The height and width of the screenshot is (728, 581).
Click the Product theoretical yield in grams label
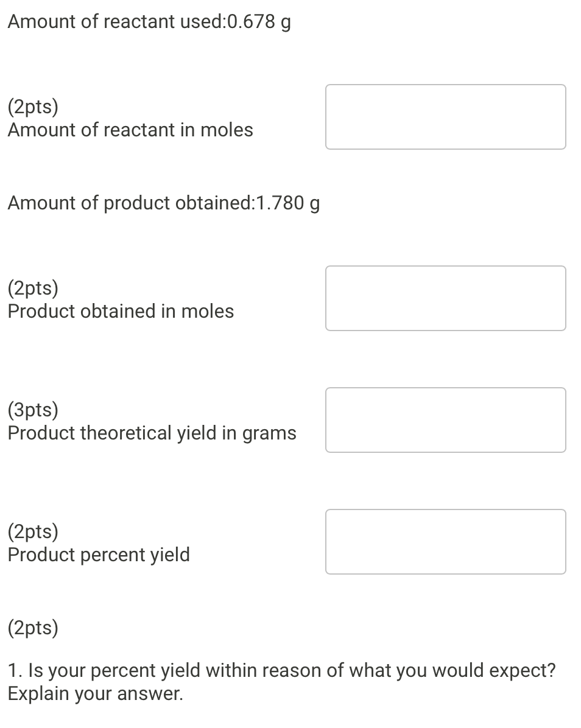[152, 433]
